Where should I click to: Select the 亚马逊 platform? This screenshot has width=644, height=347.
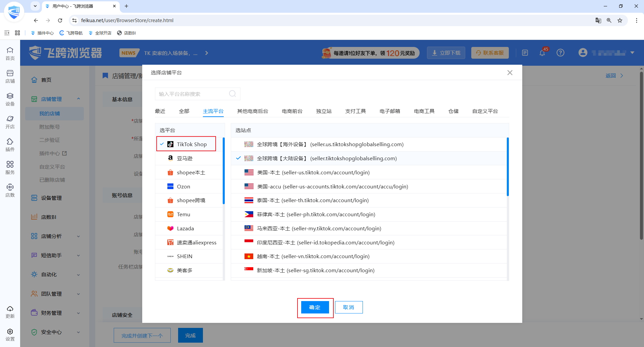pos(190,158)
